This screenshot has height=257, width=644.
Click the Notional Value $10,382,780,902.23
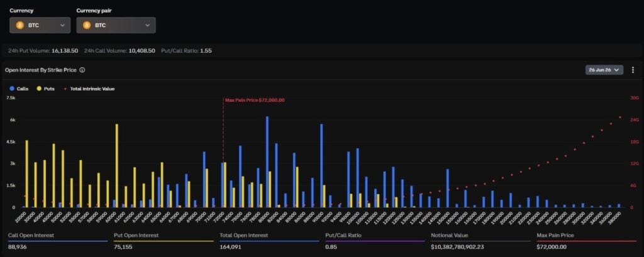point(458,247)
